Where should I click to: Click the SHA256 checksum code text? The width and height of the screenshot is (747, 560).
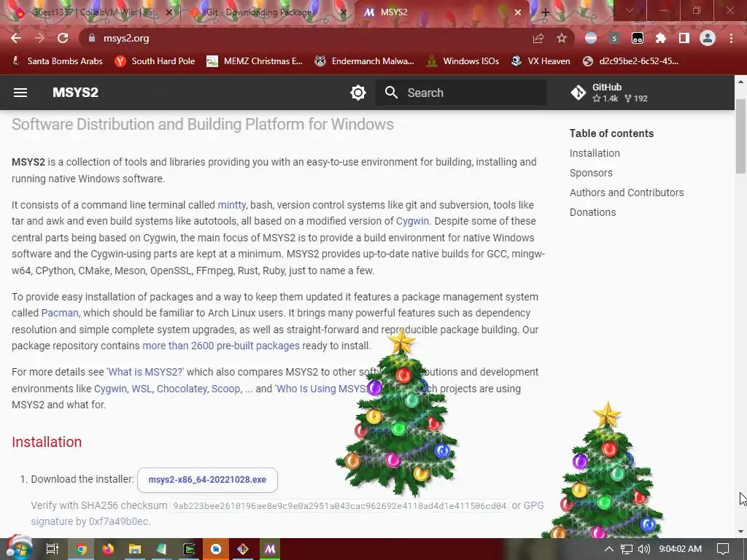pos(340,506)
